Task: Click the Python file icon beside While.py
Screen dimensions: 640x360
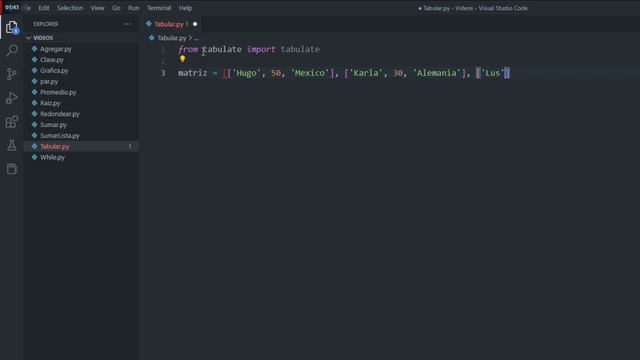Action: tap(35, 157)
